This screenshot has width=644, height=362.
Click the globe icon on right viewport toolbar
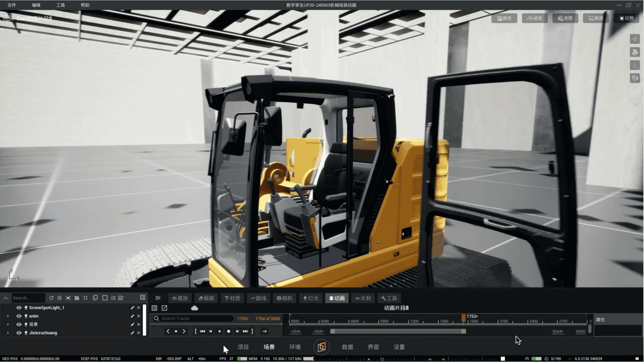(x=635, y=52)
